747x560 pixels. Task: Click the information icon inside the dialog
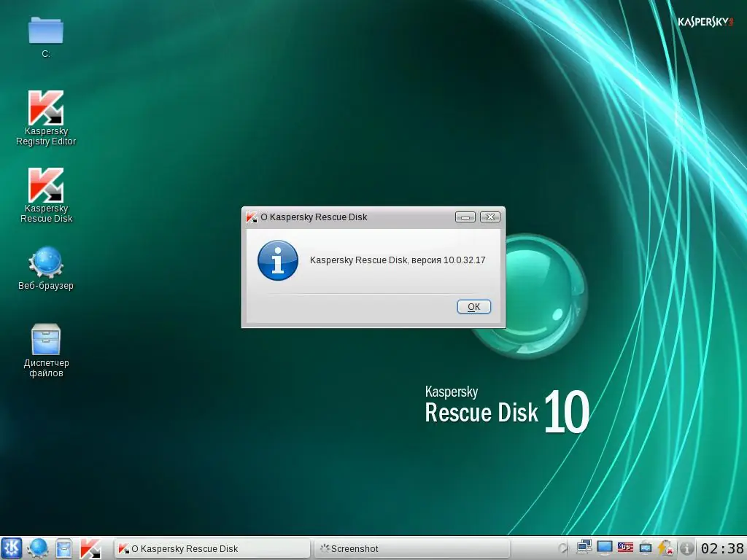pos(278,260)
